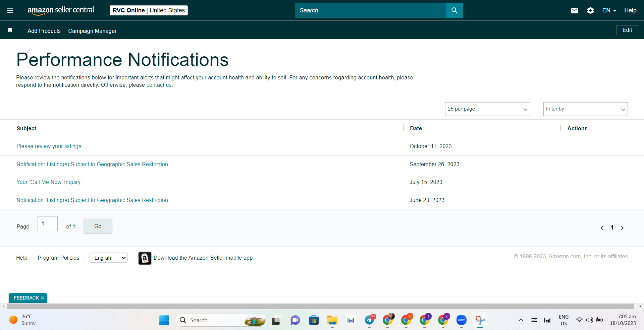The height and width of the screenshot is (330, 644).
Task: Open the settings gear icon
Action: tap(590, 10)
